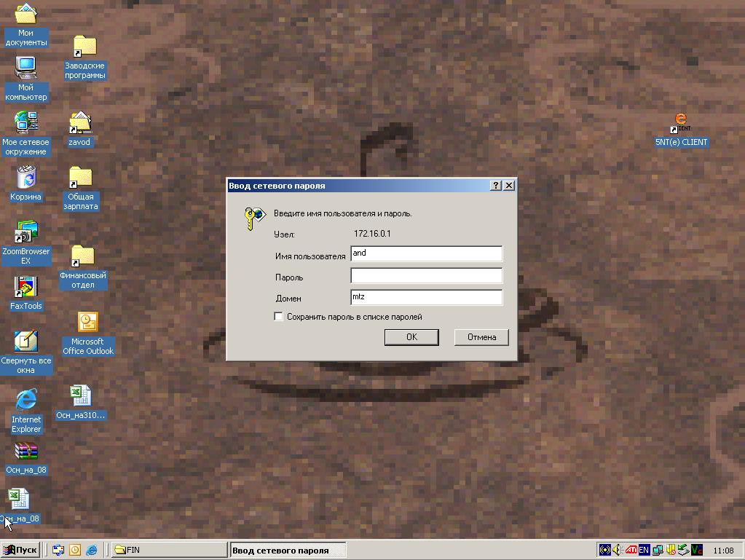Click the Домен input field

click(x=426, y=297)
